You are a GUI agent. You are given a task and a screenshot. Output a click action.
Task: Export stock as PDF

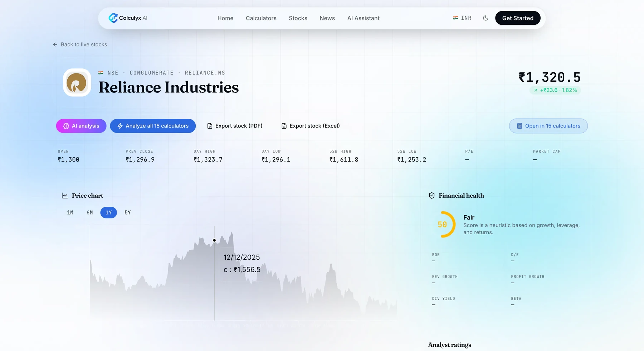(x=235, y=126)
